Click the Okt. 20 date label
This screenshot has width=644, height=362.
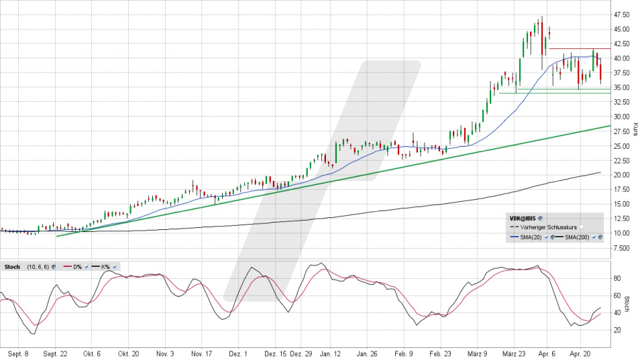click(129, 354)
